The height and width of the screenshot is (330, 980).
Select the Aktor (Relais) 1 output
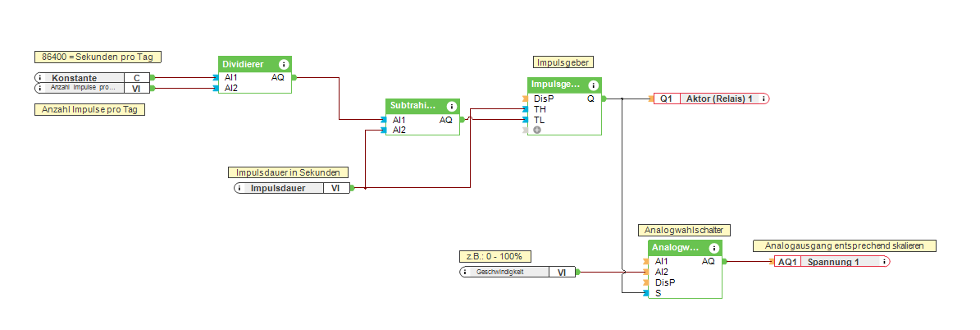[x=711, y=99]
